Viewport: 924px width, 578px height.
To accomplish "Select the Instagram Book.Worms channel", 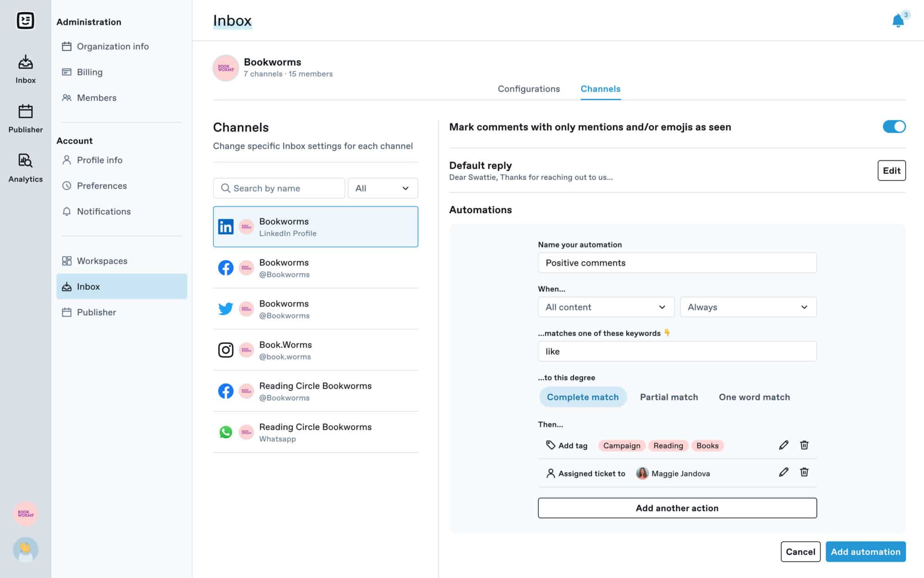I will (315, 350).
